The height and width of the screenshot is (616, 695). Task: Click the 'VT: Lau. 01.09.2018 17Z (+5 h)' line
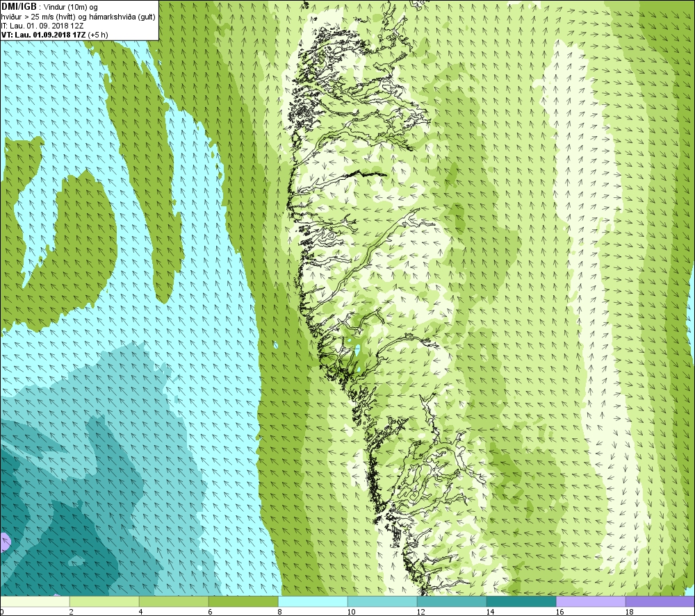pyautogui.click(x=54, y=35)
